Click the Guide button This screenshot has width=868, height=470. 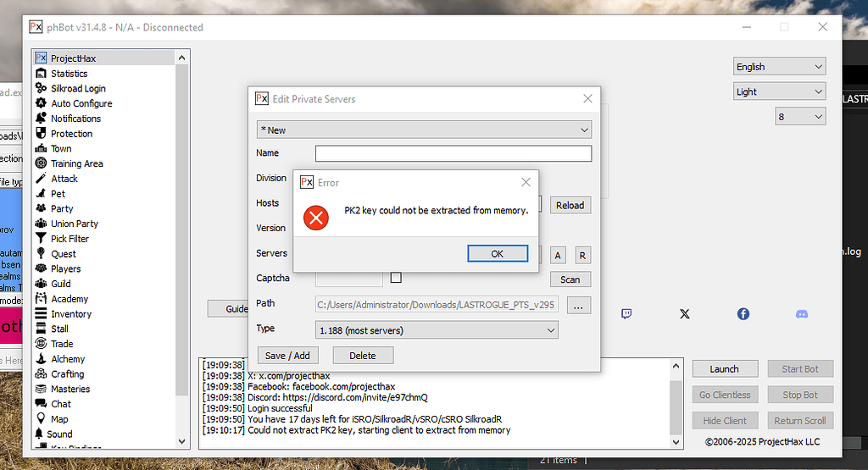pyautogui.click(x=229, y=308)
